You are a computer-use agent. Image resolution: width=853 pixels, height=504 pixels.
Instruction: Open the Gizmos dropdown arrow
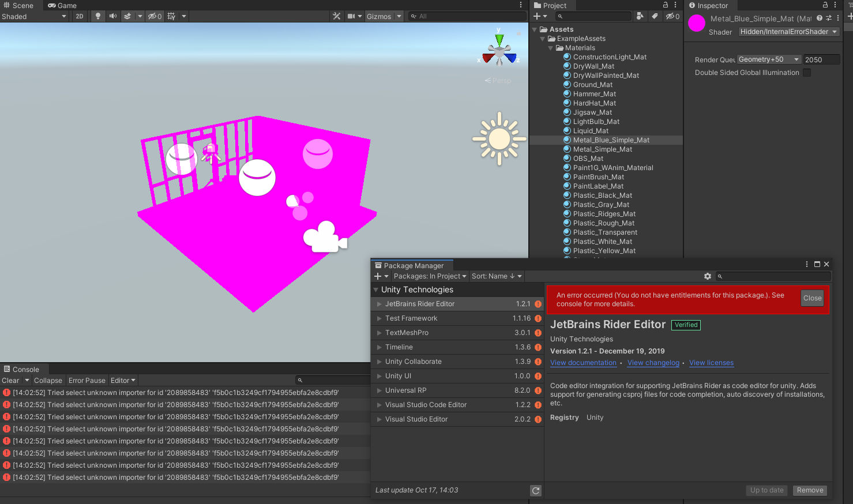[399, 16]
